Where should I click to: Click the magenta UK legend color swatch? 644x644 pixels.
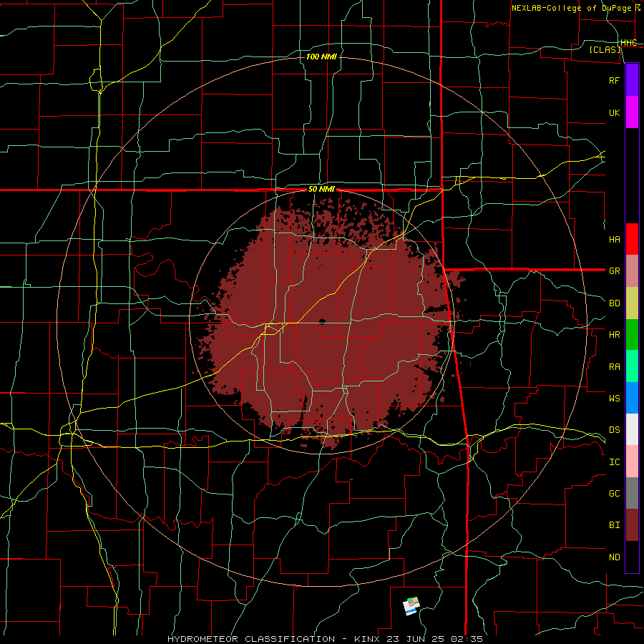tap(632, 112)
